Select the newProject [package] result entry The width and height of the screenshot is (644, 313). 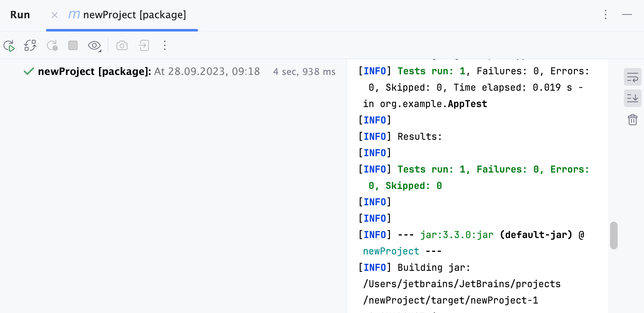pyautogui.click(x=94, y=71)
